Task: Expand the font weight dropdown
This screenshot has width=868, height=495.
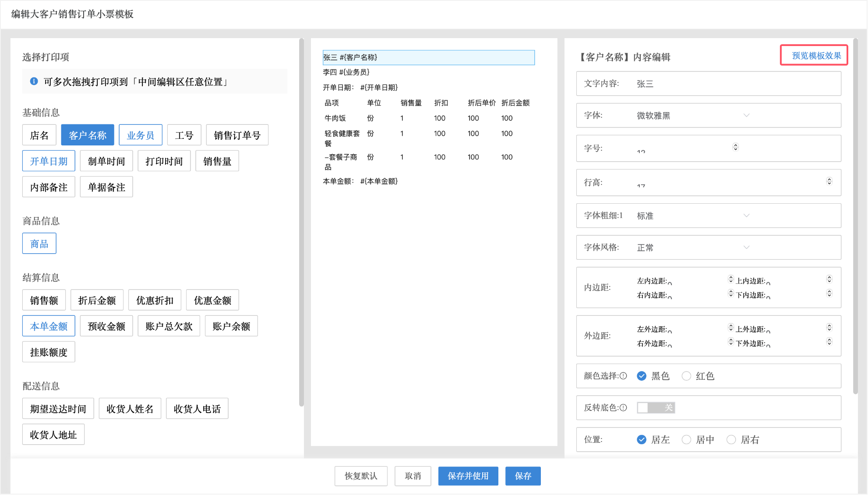Action: pos(693,216)
